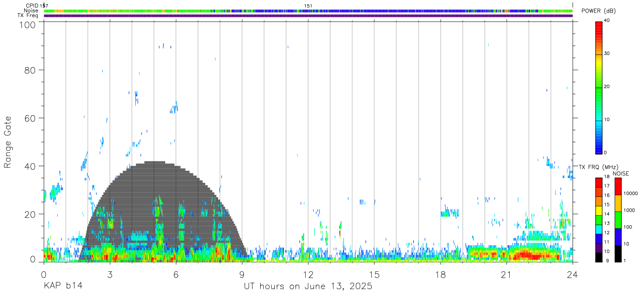644x297 pixels.
Task: Click the green 20 dB region of POWER colorbar
Action: [599, 87]
